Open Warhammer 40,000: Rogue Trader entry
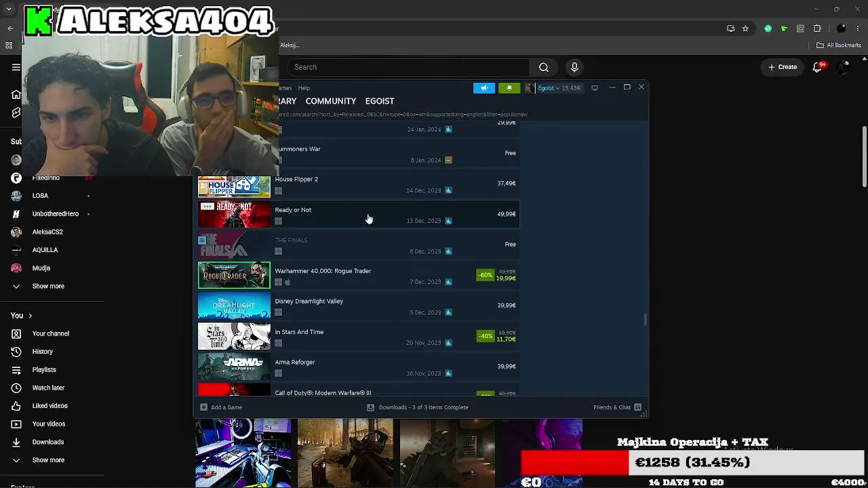868x488 pixels. click(x=358, y=275)
